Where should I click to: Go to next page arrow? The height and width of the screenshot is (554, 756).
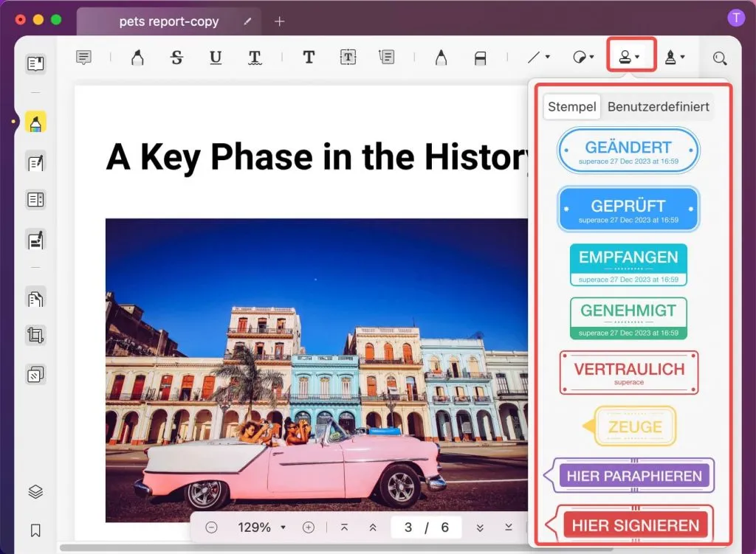(x=480, y=527)
